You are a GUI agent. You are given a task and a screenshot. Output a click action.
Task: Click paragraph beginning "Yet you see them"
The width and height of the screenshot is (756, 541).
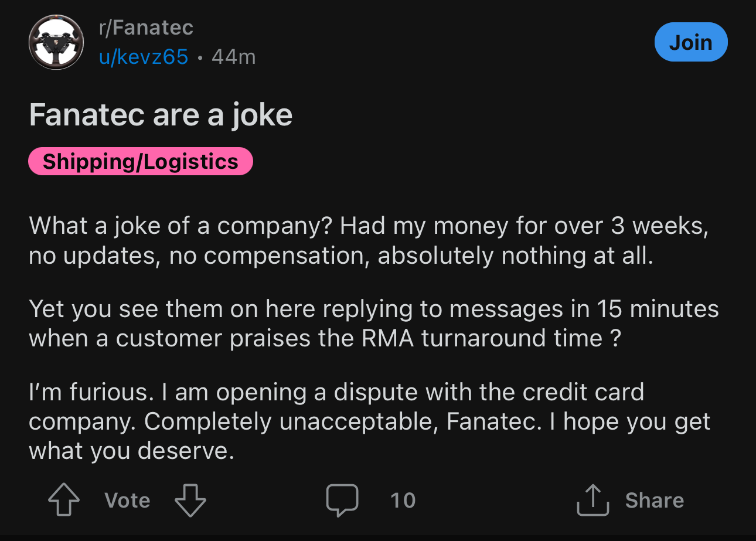click(373, 324)
